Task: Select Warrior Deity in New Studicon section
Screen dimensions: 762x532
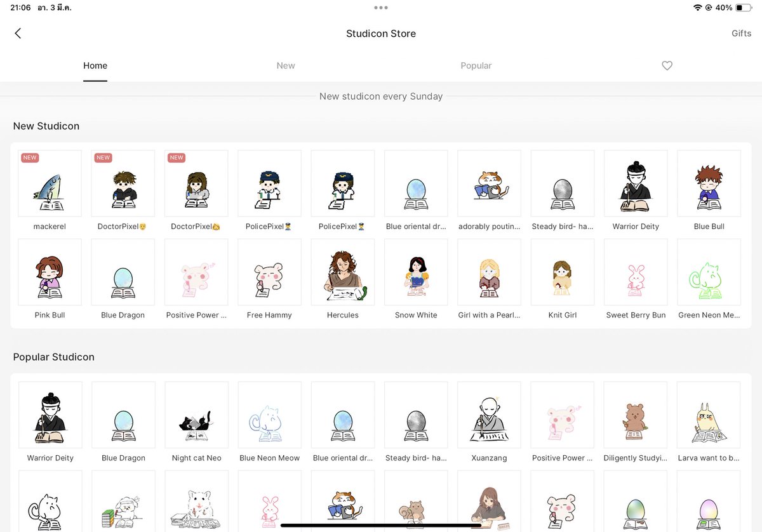Action: point(636,183)
